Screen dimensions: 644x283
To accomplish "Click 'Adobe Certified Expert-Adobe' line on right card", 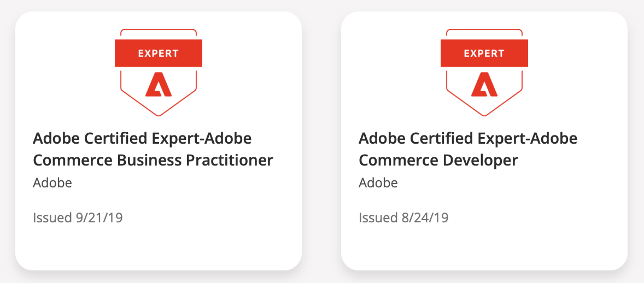I will pyautogui.click(x=468, y=139).
